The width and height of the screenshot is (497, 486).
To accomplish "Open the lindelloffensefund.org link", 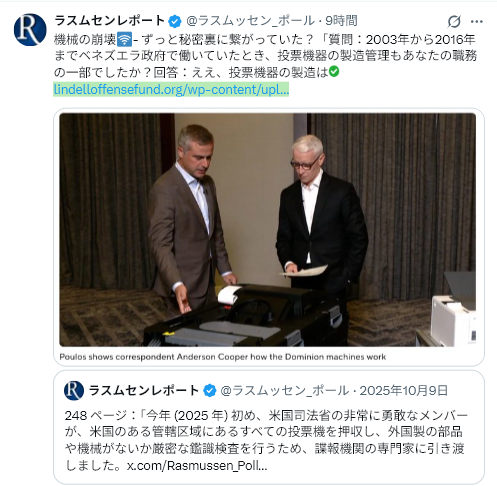I will [x=171, y=89].
